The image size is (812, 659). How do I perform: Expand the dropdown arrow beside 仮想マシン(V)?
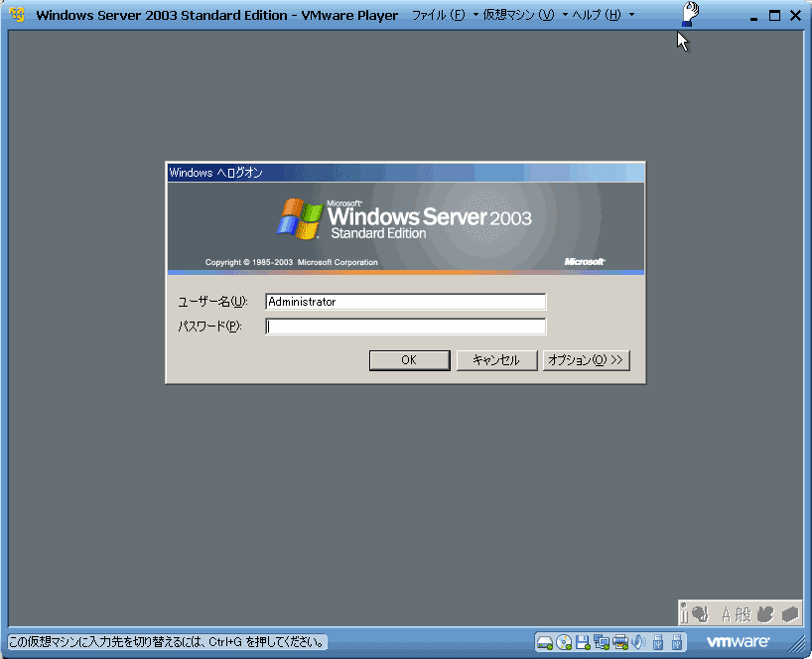565,15
